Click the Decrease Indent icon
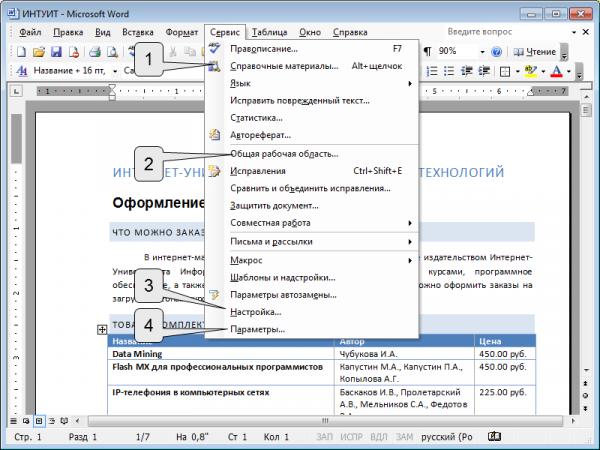 pyautogui.click(x=466, y=71)
